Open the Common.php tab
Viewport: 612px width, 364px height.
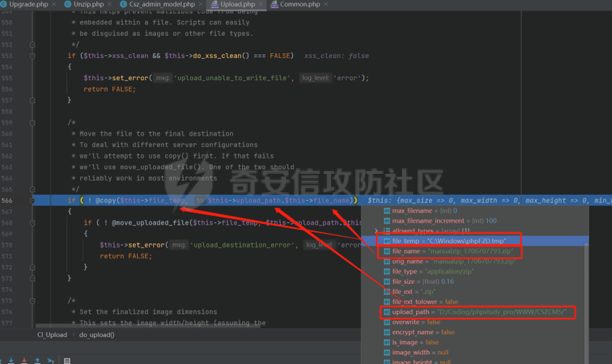click(300, 4)
